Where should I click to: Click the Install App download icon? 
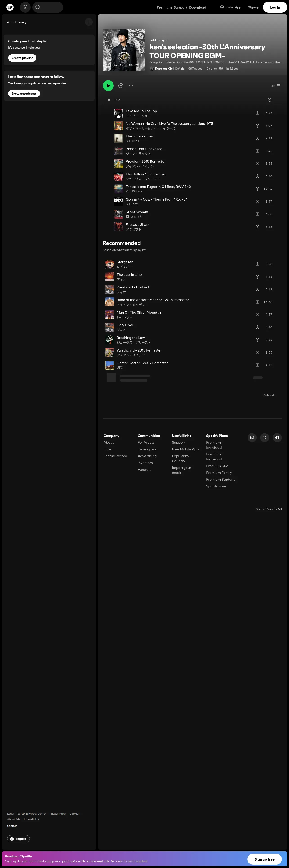[x=222, y=7]
